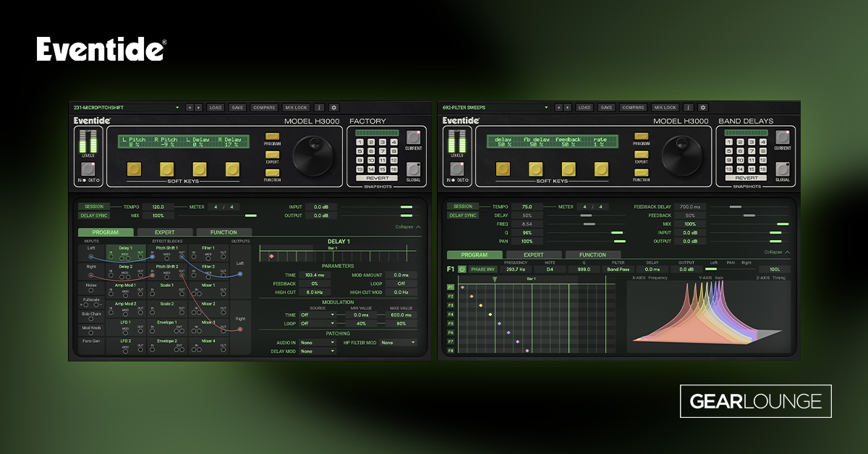Switch to the EXPERT tab on H3000 Factory
This screenshot has width=868, height=454.
pyautogui.click(x=166, y=232)
